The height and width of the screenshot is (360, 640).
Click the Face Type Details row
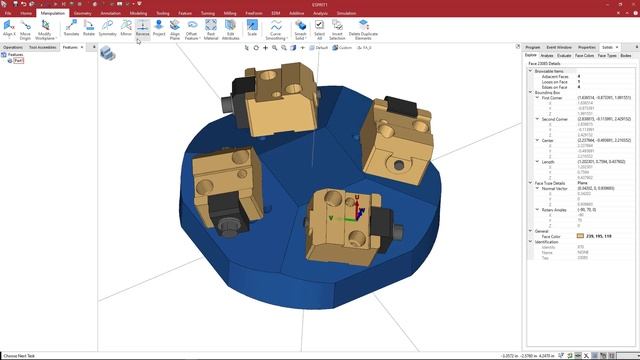point(582,183)
